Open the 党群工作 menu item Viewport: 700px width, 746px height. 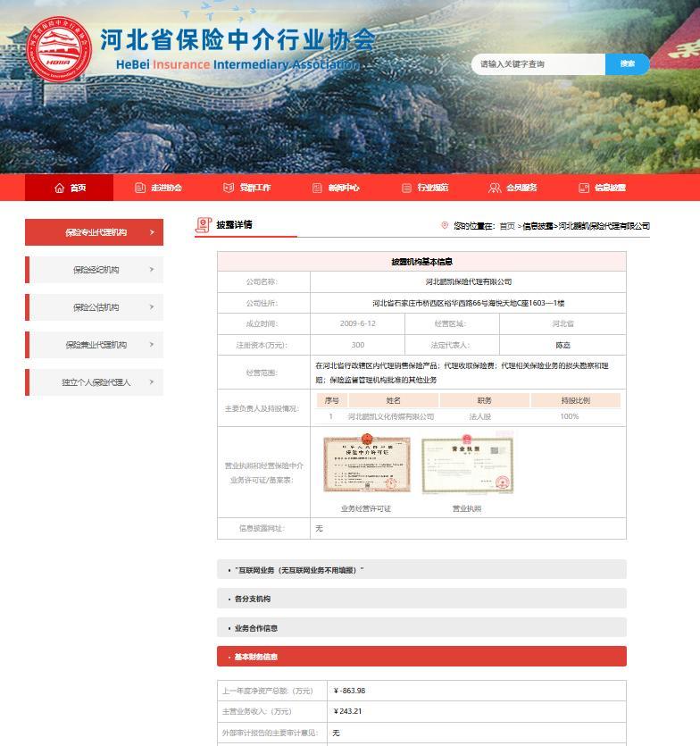click(x=246, y=188)
